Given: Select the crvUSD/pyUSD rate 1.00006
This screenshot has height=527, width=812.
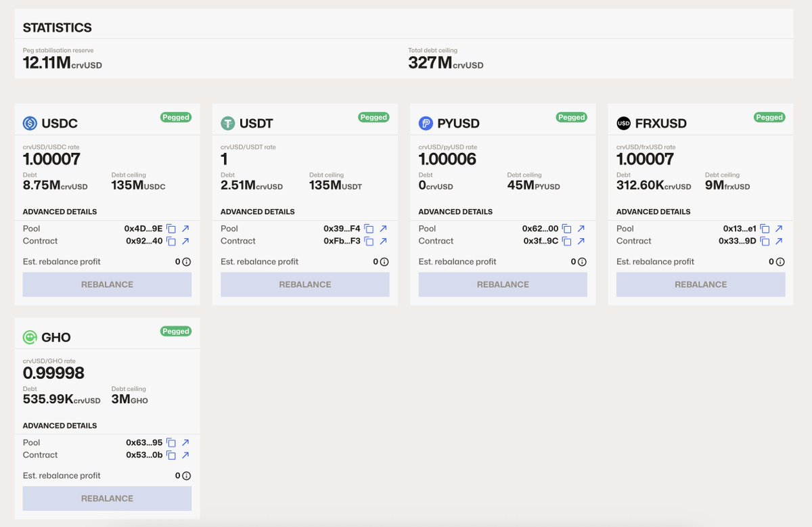Looking at the screenshot, I should pyautogui.click(x=447, y=159).
